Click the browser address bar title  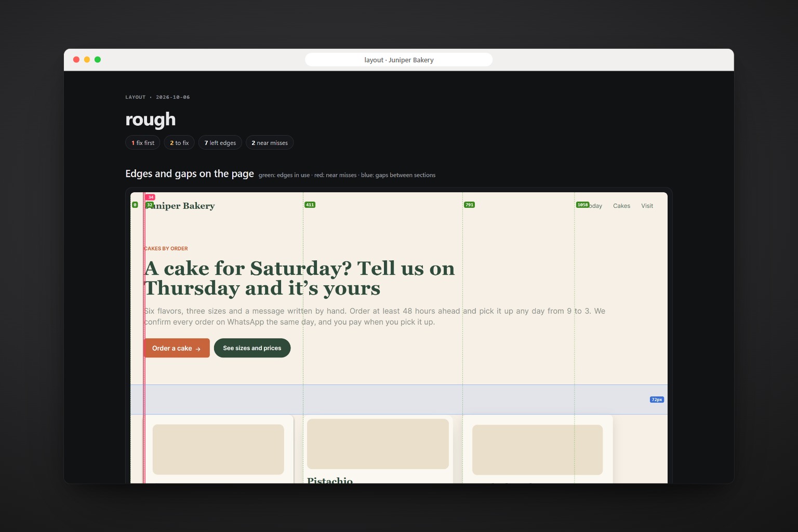tap(398, 60)
